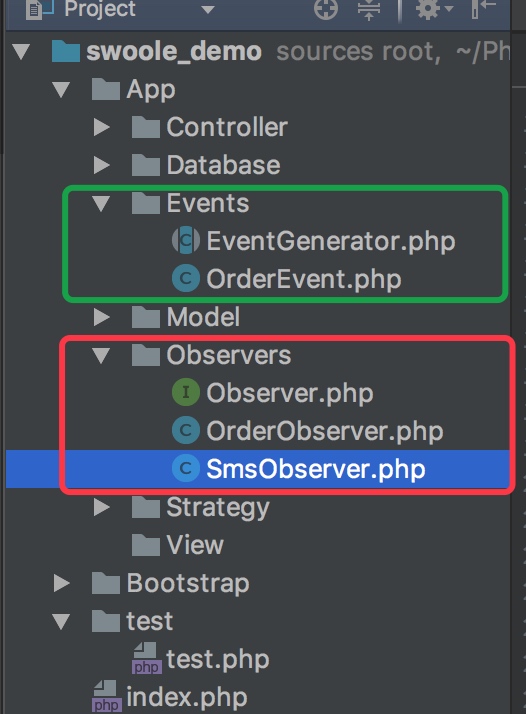Viewport: 526px width, 714px height.
Task: Select the Database folder
Action: point(206,165)
